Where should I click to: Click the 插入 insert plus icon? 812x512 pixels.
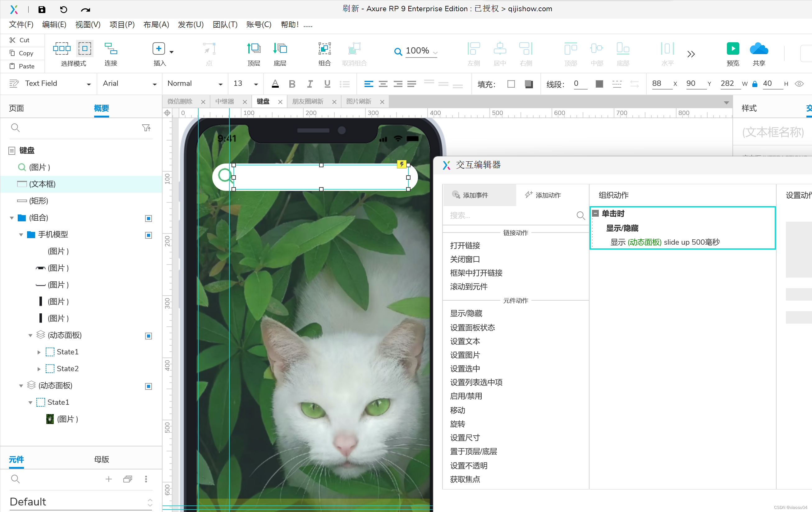tap(158, 48)
